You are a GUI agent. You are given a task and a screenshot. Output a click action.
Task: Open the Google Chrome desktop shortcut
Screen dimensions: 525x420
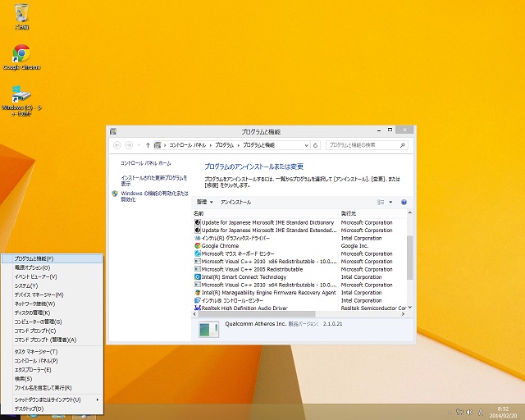coord(21,55)
